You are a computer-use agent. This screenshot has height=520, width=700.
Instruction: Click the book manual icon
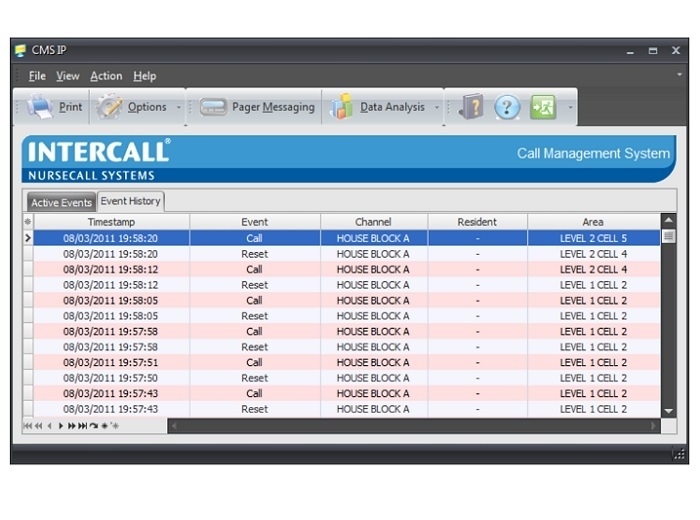(471, 107)
